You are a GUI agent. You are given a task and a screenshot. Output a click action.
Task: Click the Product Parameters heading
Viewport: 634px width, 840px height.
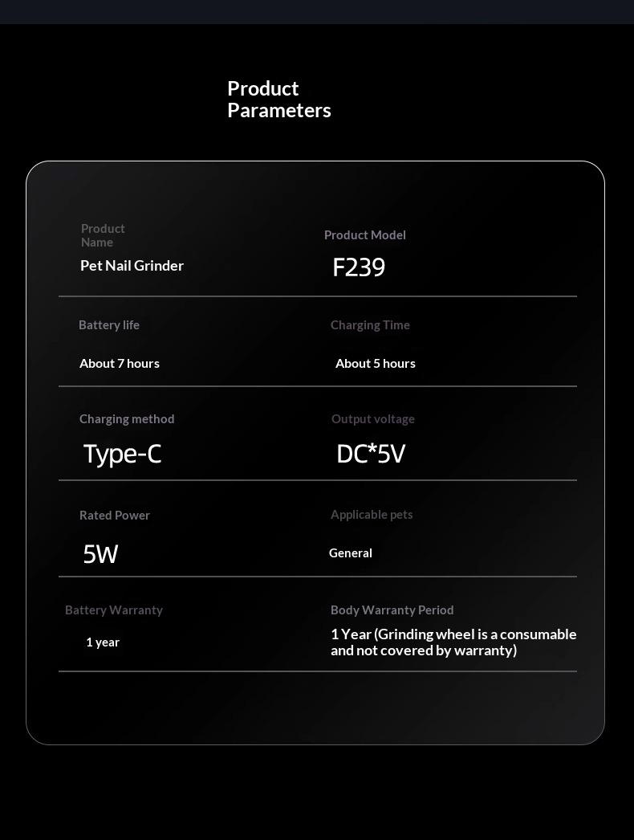[x=278, y=100]
